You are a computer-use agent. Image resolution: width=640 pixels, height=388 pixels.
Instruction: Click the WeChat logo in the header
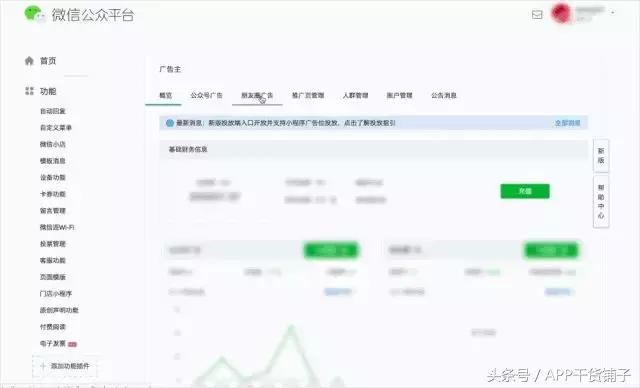click(x=34, y=14)
